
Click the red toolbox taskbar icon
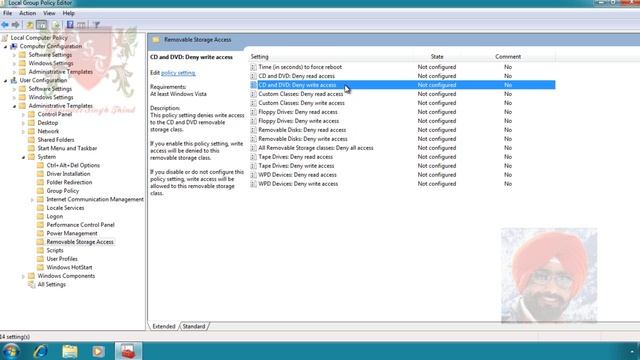[128, 351]
